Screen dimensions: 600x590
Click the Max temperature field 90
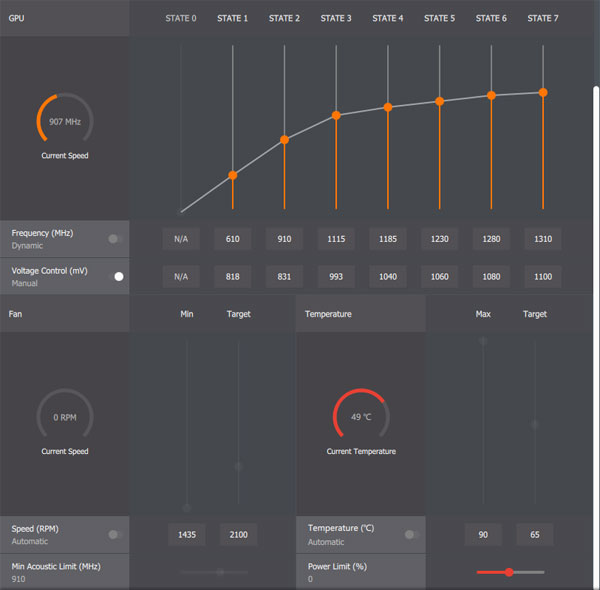tap(483, 535)
